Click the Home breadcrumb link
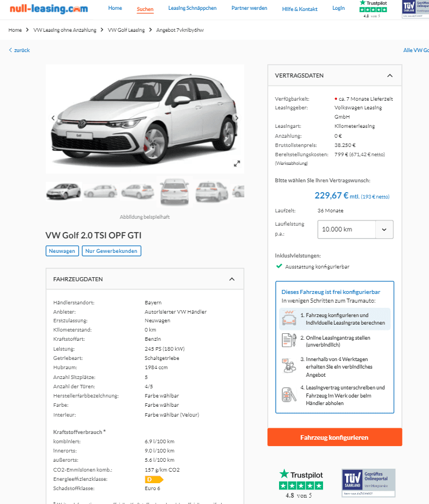 click(15, 30)
